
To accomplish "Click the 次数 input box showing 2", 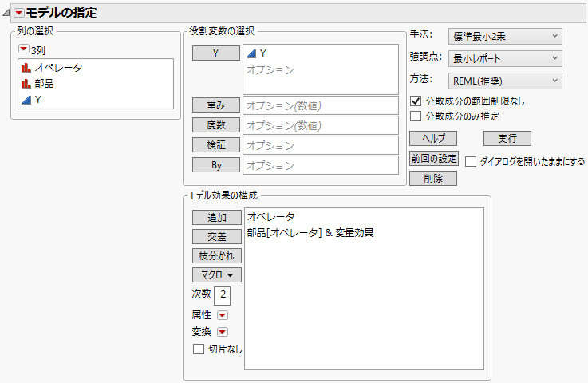I will pyautogui.click(x=223, y=295).
